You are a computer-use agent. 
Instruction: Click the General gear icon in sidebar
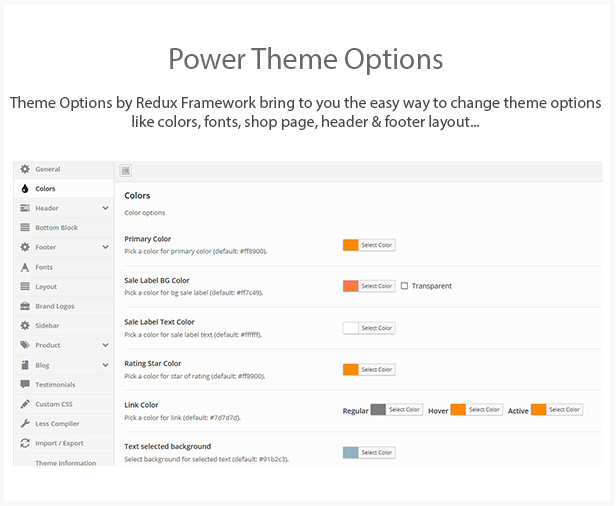(x=25, y=169)
